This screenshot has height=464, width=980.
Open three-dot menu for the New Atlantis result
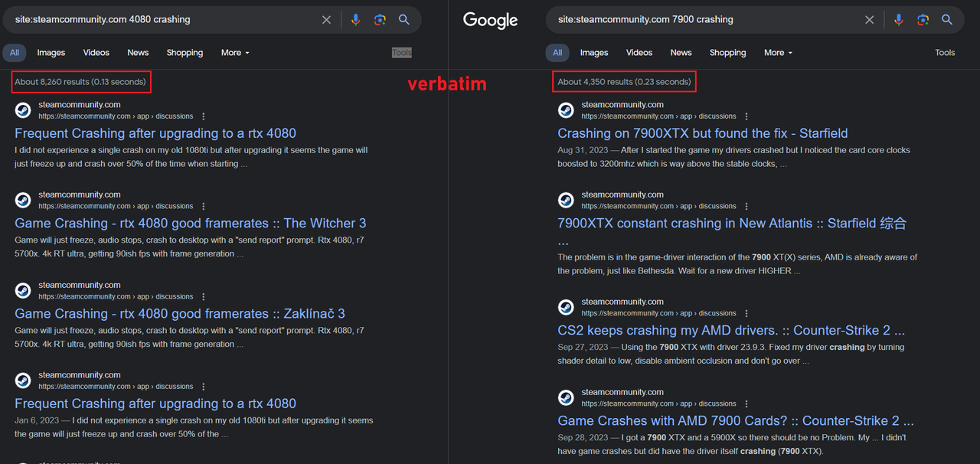(746, 206)
